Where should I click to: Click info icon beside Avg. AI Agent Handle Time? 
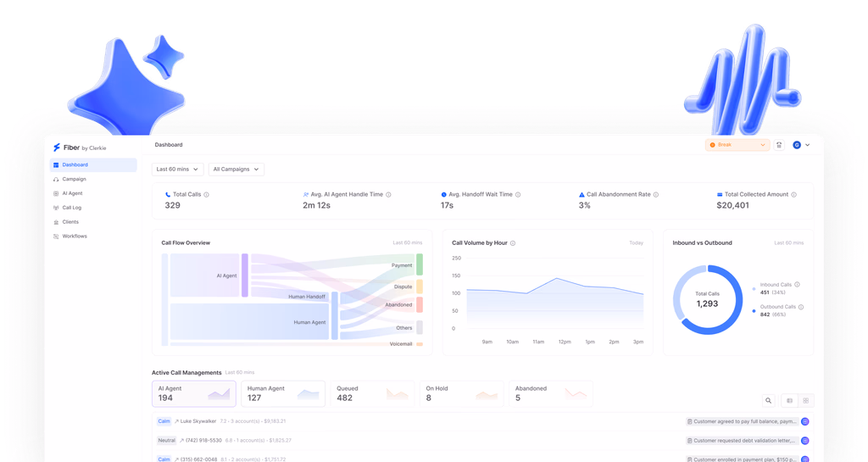pos(388,195)
